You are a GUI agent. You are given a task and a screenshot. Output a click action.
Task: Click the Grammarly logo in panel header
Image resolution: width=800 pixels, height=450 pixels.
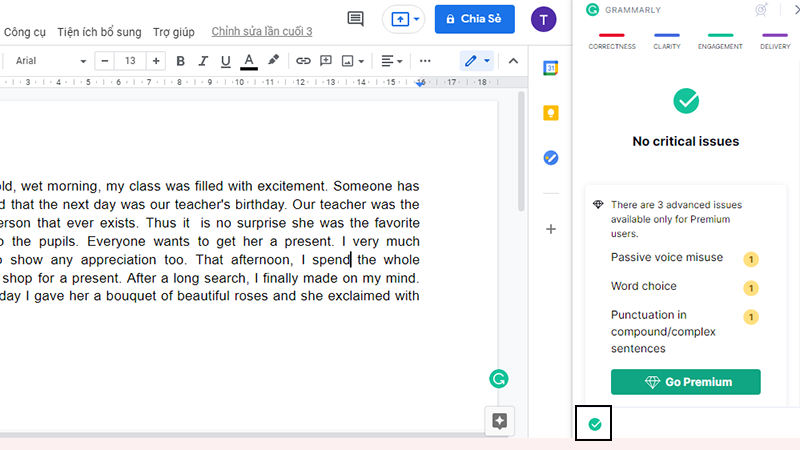tap(592, 10)
